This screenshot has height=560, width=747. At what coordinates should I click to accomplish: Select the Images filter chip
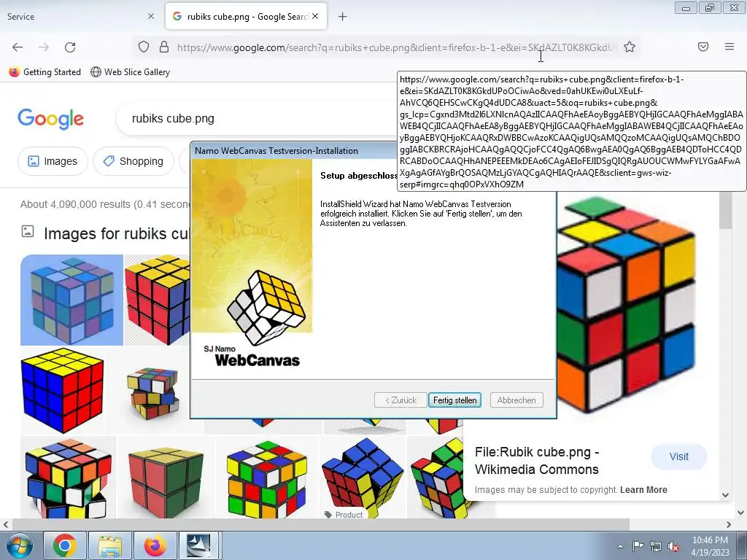coord(53,161)
